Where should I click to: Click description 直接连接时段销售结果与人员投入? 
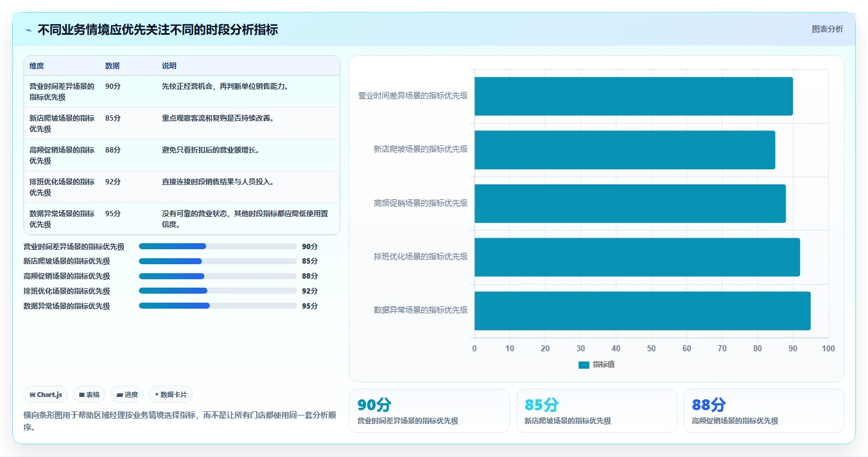[x=219, y=181]
